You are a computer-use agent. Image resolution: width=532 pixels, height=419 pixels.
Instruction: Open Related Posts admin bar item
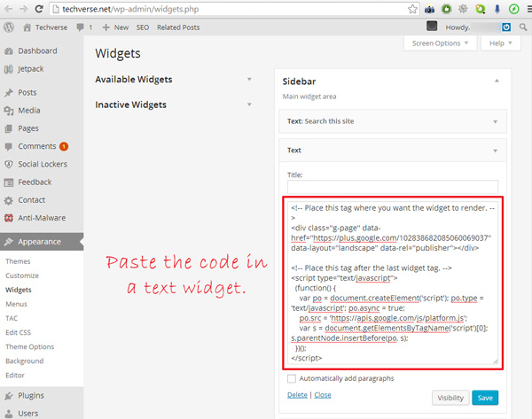[178, 27]
